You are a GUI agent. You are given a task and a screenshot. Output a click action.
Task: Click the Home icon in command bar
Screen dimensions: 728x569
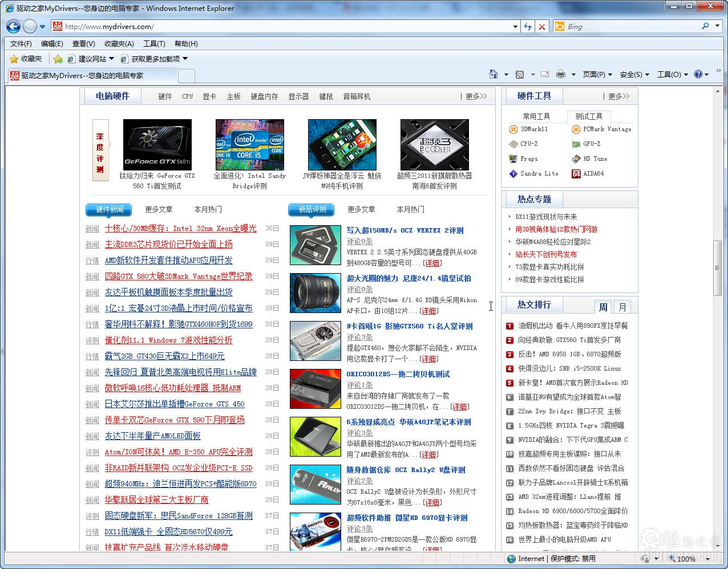click(494, 75)
